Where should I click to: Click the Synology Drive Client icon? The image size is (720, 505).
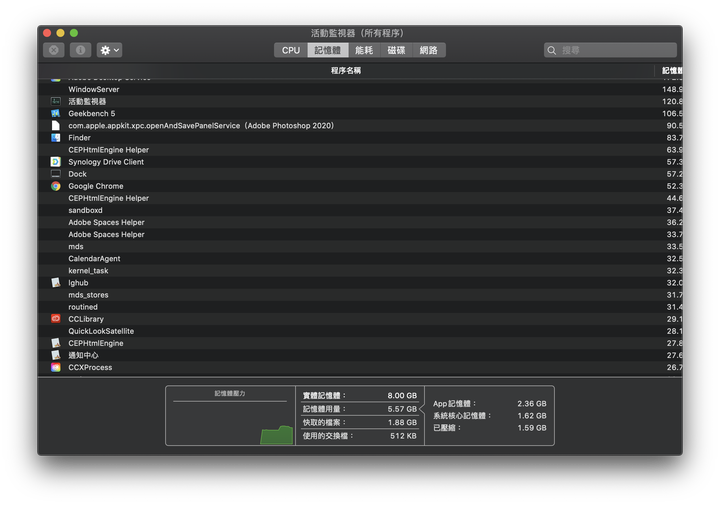[56, 162]
